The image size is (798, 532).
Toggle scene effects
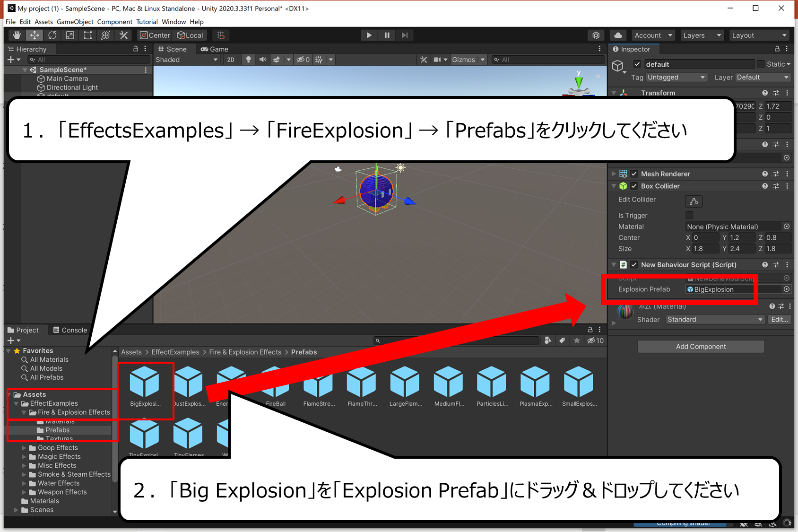[277, 60]
